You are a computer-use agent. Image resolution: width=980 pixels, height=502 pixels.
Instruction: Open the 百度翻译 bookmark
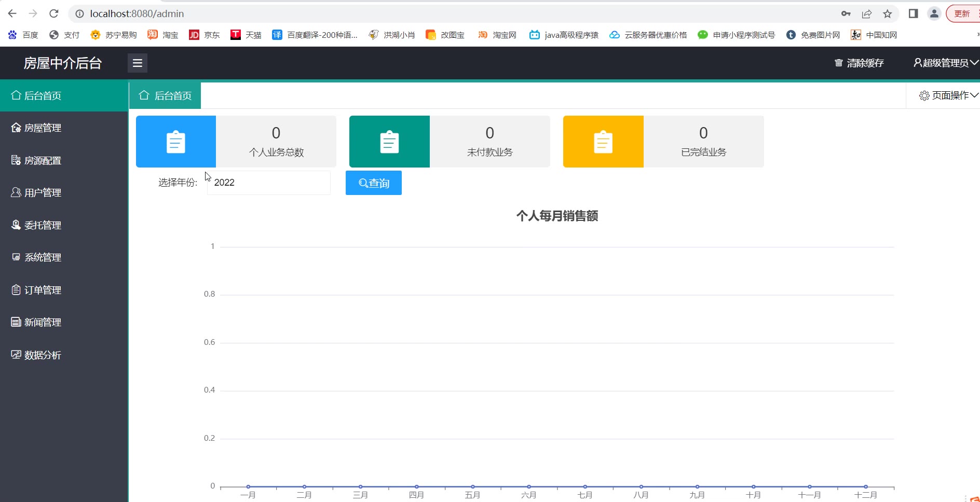[315, 35]
